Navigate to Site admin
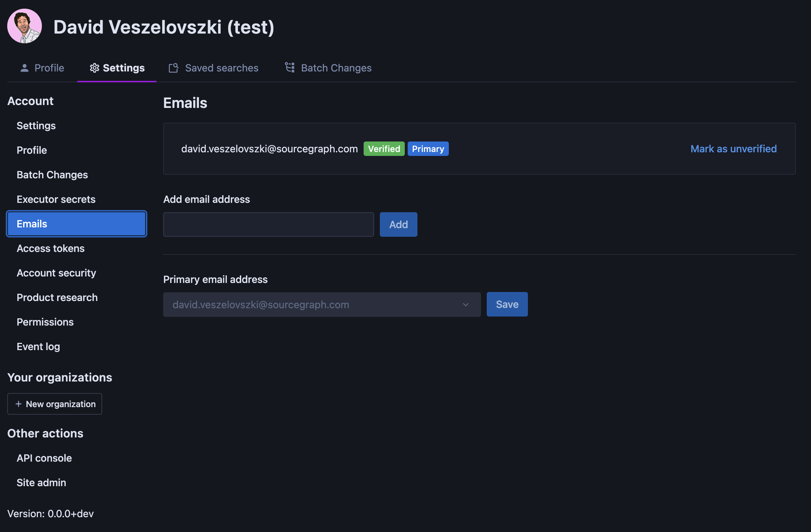Screen dimensions: 811x532 [41, 483]
